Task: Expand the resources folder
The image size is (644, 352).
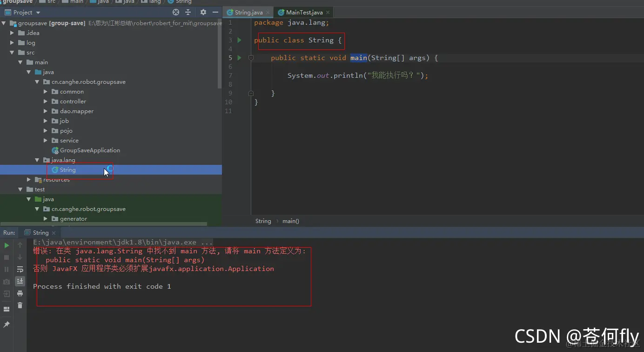Action: click(x=29, y=180)
